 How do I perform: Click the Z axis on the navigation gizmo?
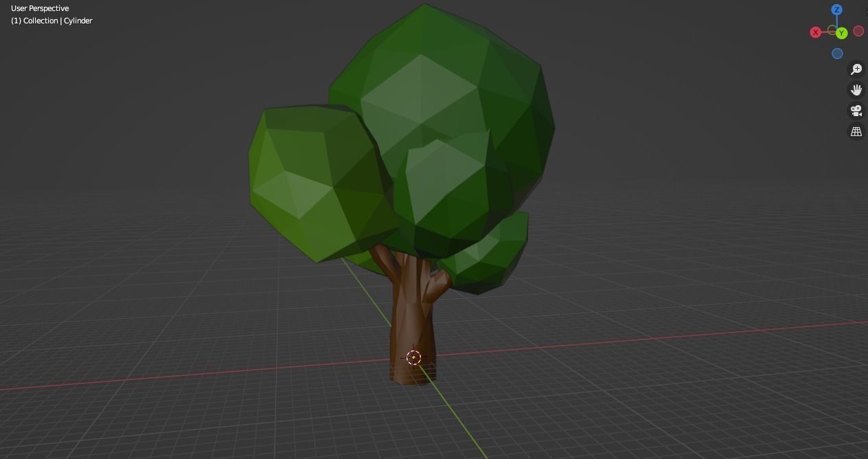point(837,10)
